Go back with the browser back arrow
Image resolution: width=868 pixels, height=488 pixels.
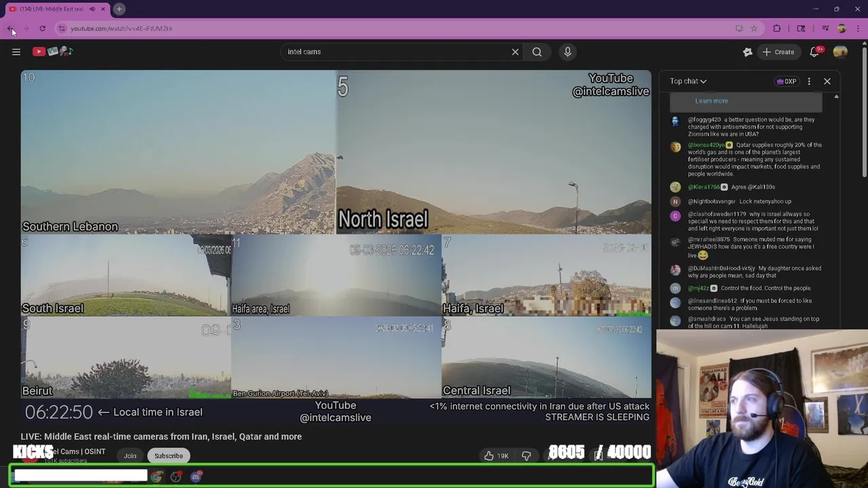tap(10, 28)
